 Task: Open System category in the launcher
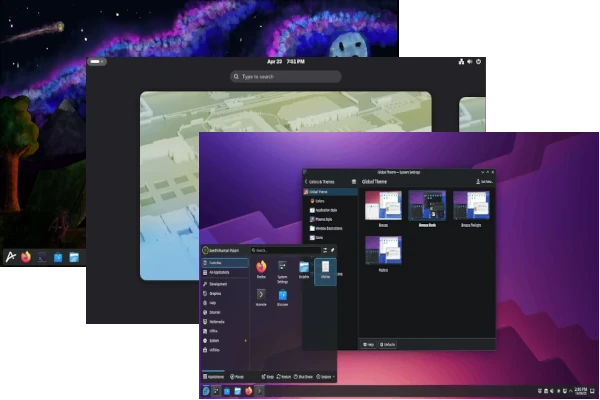[225, 341]
